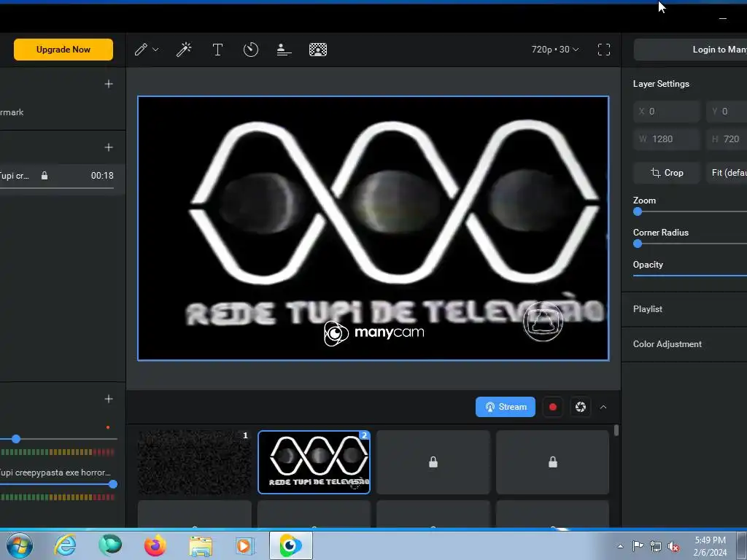Show hidden system tray icons
The width and height of the screenshot is (747, 560).
click(x=620, y=546)
